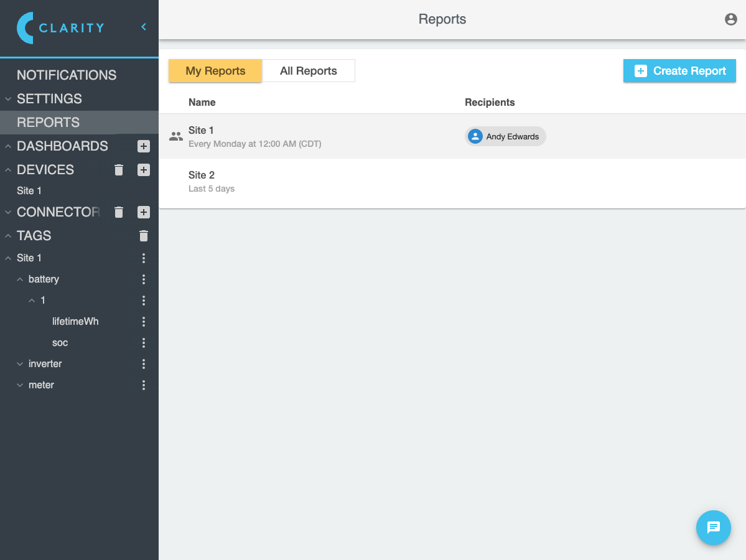746x560 pixels.
Task: Add a new connector with plus icon
Action: pos(144,212)
